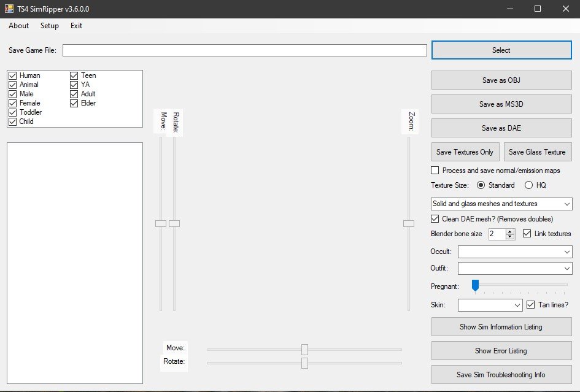Expand the Skin selection dropdown
The width and height of the screenshot is (580, 392).
516,305
